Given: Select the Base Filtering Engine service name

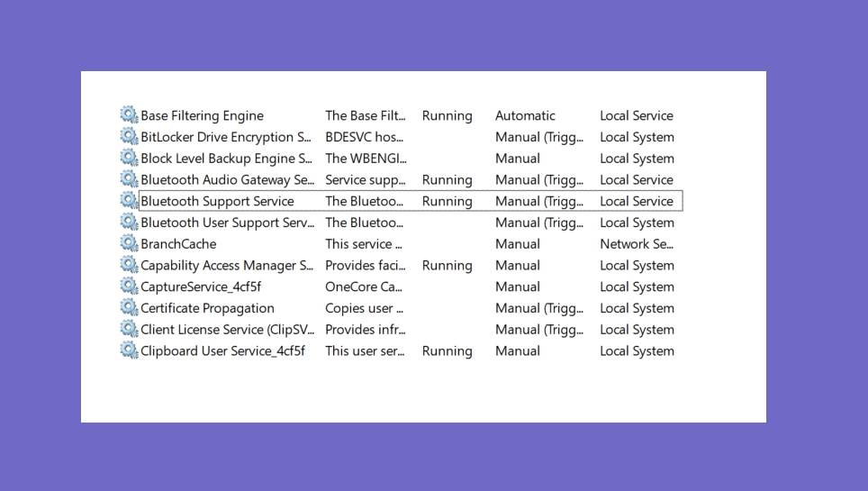Looking at the screenshot, I should (202, 116).
